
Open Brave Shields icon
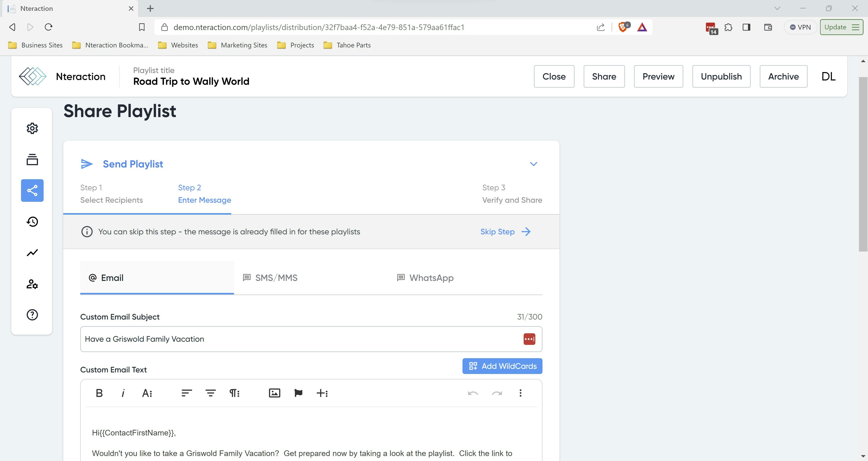pyautogui.click(x=623, y=27)
